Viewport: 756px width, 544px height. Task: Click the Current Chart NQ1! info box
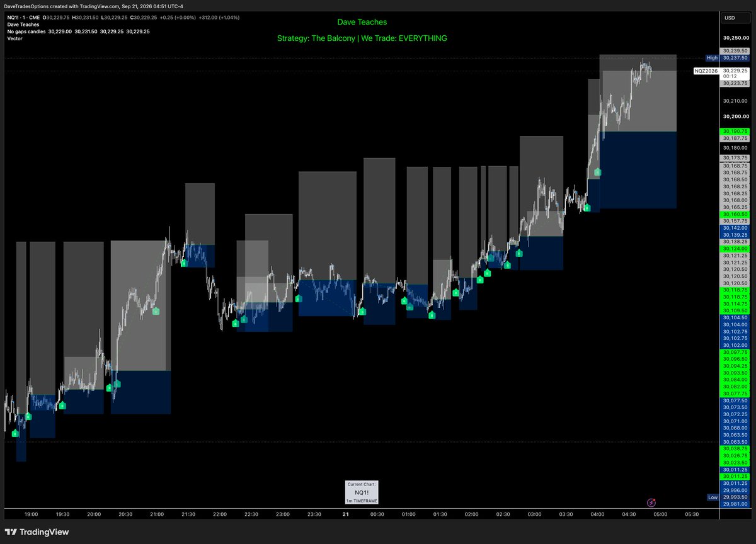point(362,492)
